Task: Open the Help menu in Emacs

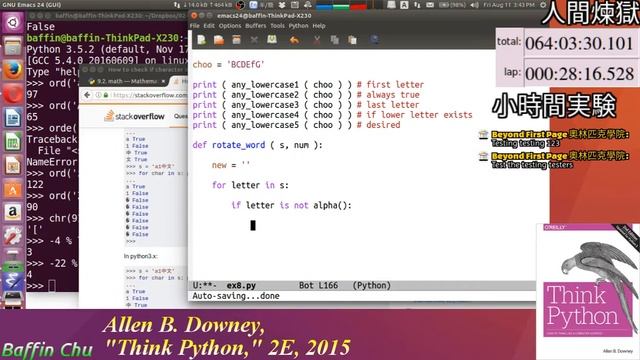Action: 319,26
